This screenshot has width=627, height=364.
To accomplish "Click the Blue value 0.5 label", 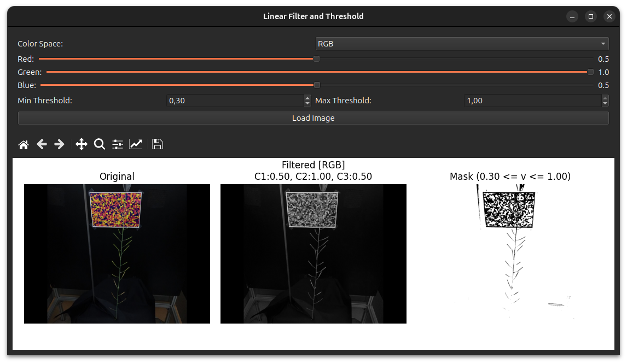I will 603,85.
